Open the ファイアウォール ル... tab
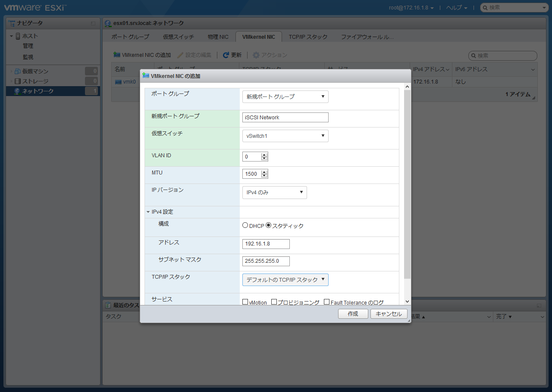The width and height of the screenshot is (552, 392). click(367, 37)
